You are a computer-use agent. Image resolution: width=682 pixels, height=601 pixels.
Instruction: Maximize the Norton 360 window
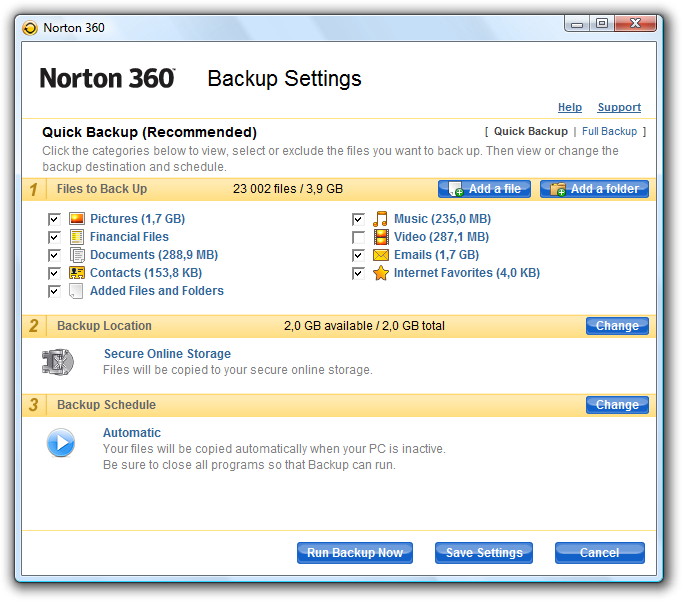(602, 24)
